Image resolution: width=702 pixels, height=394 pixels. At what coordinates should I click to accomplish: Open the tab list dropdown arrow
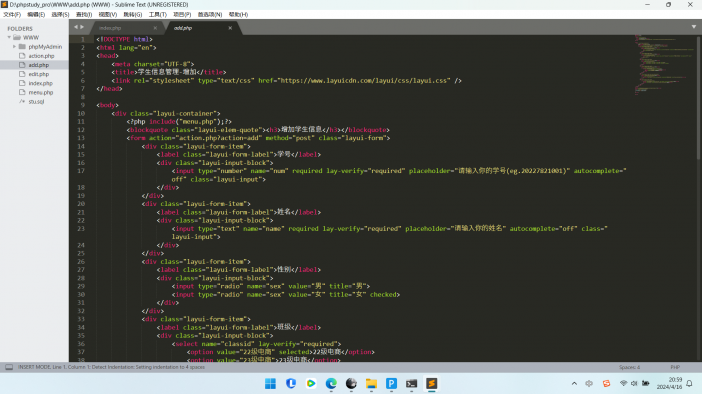click(694, 27)
